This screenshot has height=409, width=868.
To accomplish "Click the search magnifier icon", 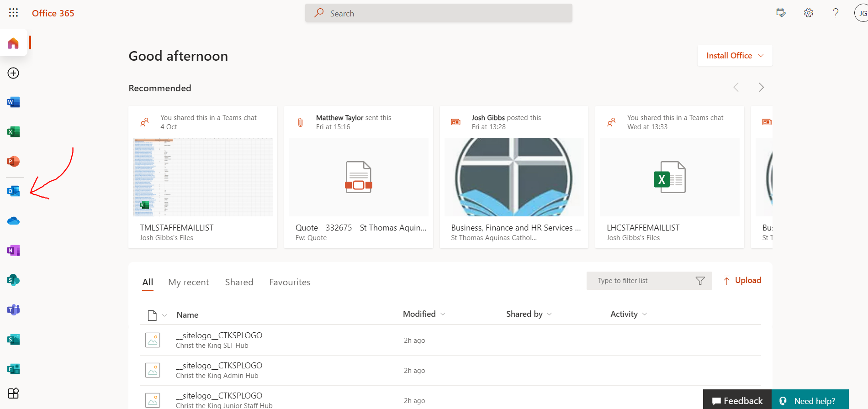I will point(319,13).
